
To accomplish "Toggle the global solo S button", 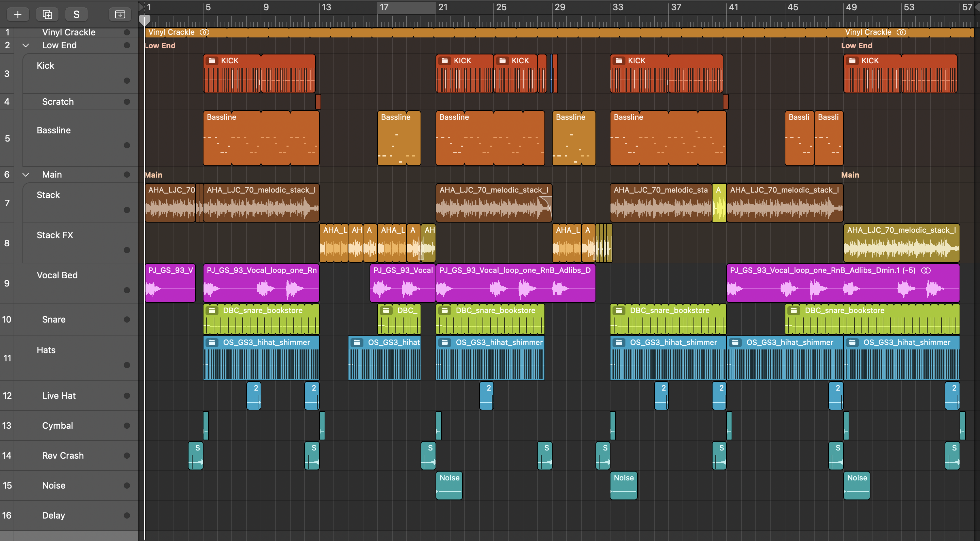I will point(77,14).
